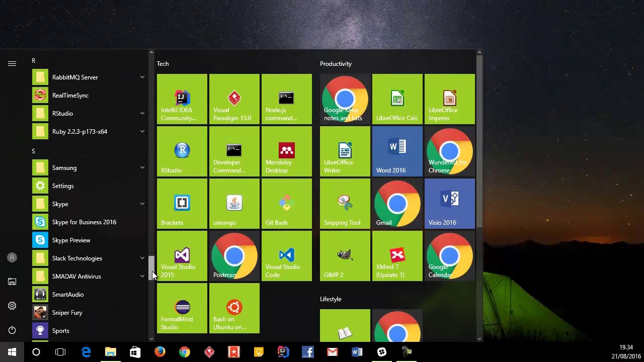Open the Snipping Tool tile
644x362 pixels.
tap(345, 204)
